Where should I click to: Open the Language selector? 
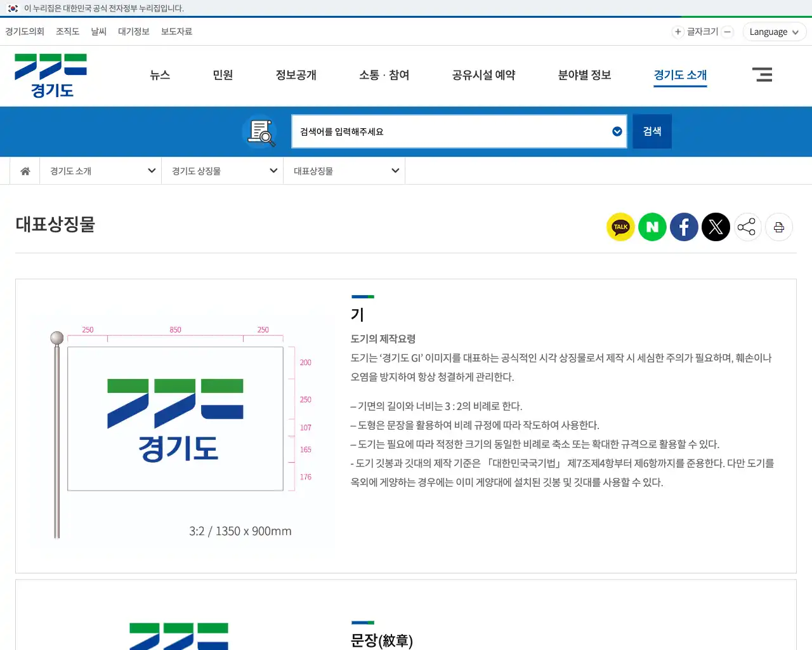tap(774, 32)
